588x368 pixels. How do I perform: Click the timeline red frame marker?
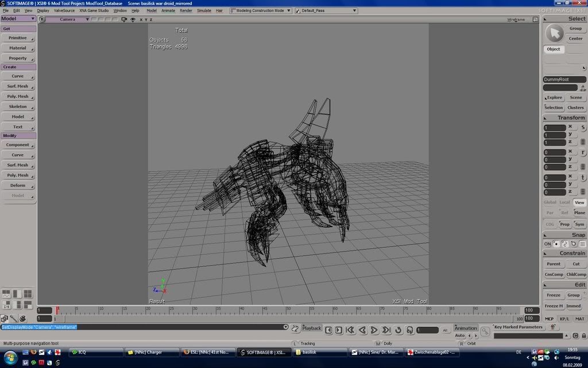(57, 310)
